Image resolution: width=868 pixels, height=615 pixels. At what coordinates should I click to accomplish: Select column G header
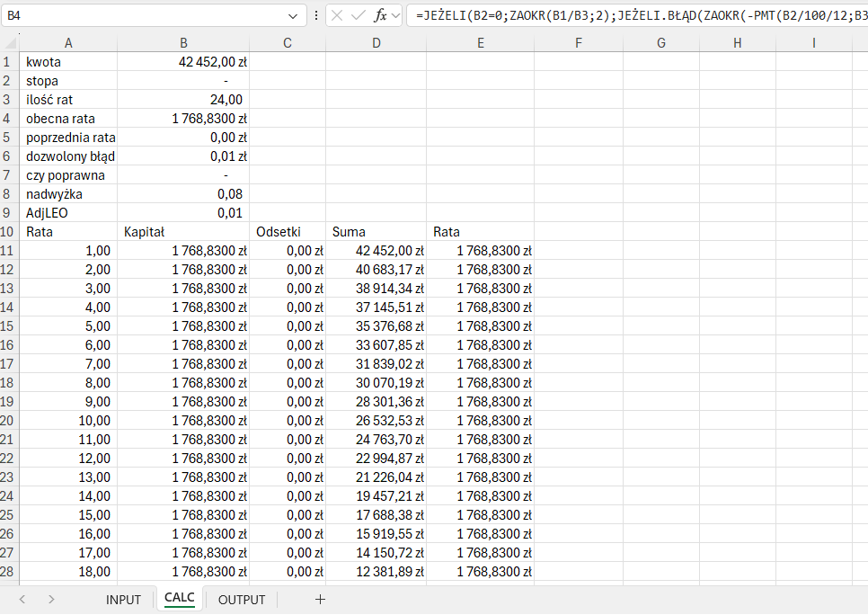tap(661, 42)
